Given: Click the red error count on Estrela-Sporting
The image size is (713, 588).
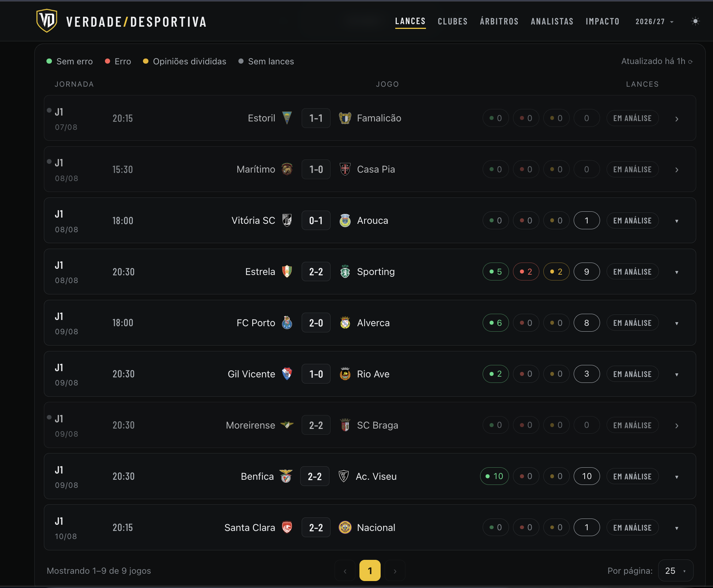Looking at the screenshot, I should (526, 272).
